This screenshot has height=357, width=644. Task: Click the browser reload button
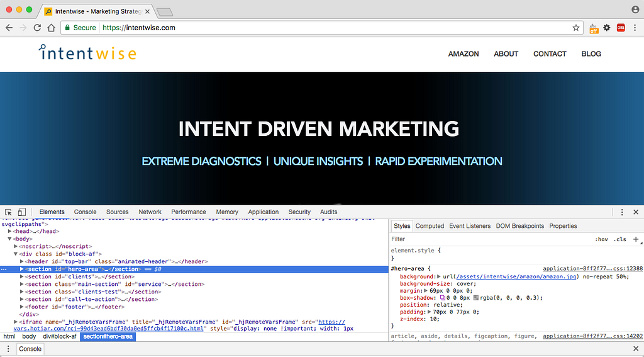coord(38,28)
